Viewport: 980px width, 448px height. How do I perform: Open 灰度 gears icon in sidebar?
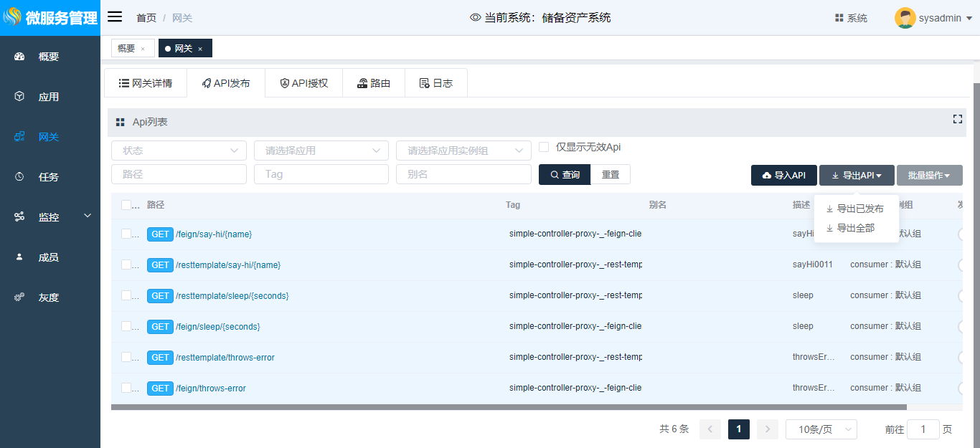pos(19,297)
